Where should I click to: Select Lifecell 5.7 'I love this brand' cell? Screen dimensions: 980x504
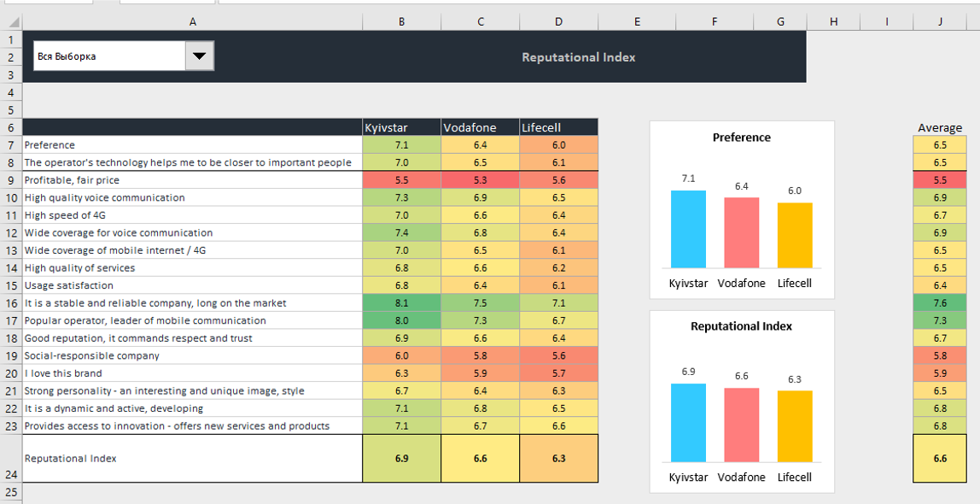pos(558,372)
